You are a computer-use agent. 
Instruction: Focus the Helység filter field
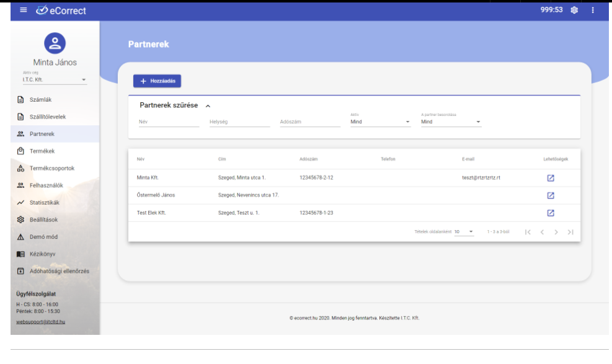point(239,122)
